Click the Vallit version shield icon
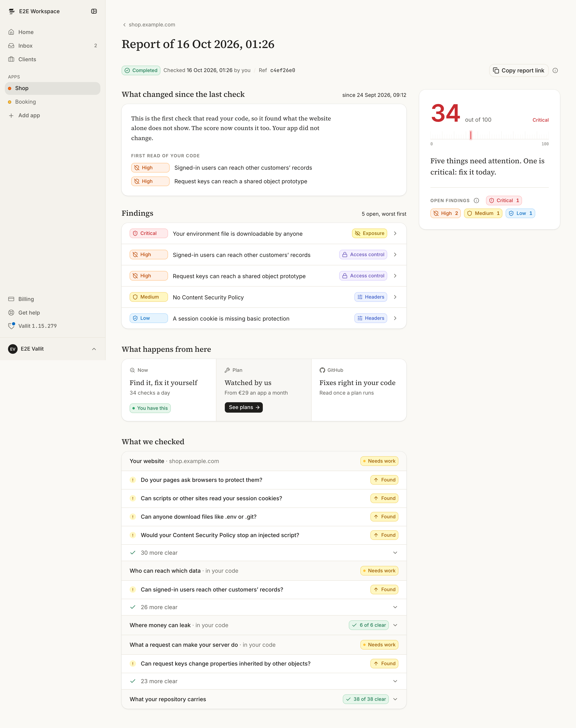Viewport: 576px width, 728px height. tap(11, 326)
